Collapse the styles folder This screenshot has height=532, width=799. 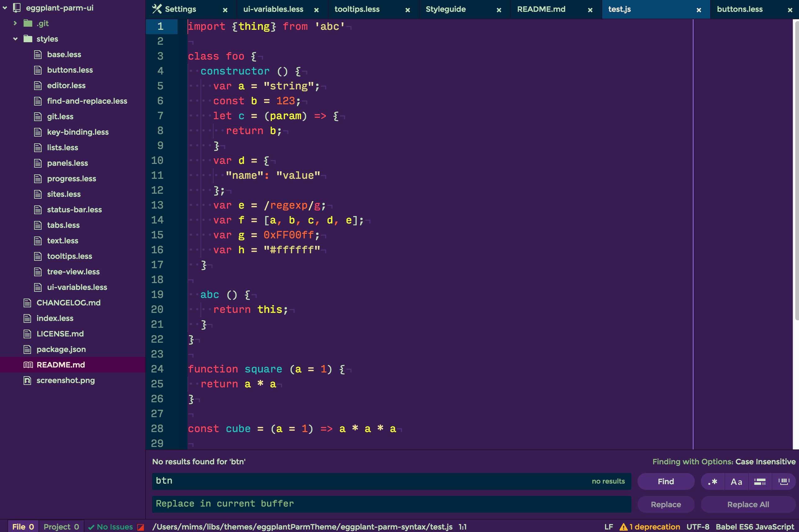tap(15, 39)
